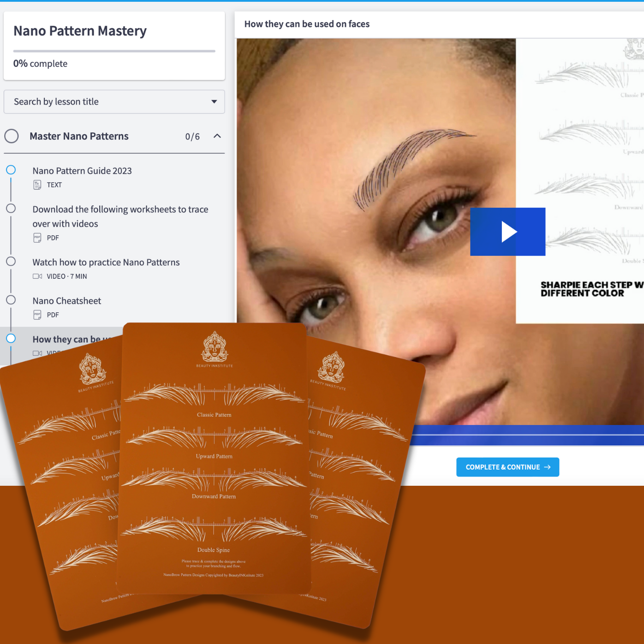This screenshot has height=644, width=644.
Task: Click the TEXT icon under Nano Pattern Guide
Action: pyautogui.click(x=37, y=185)
